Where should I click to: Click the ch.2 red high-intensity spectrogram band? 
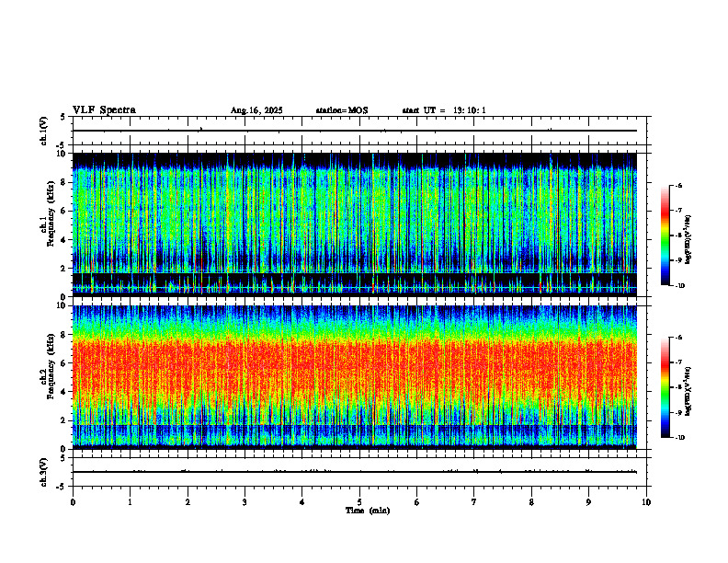(355, 367)
